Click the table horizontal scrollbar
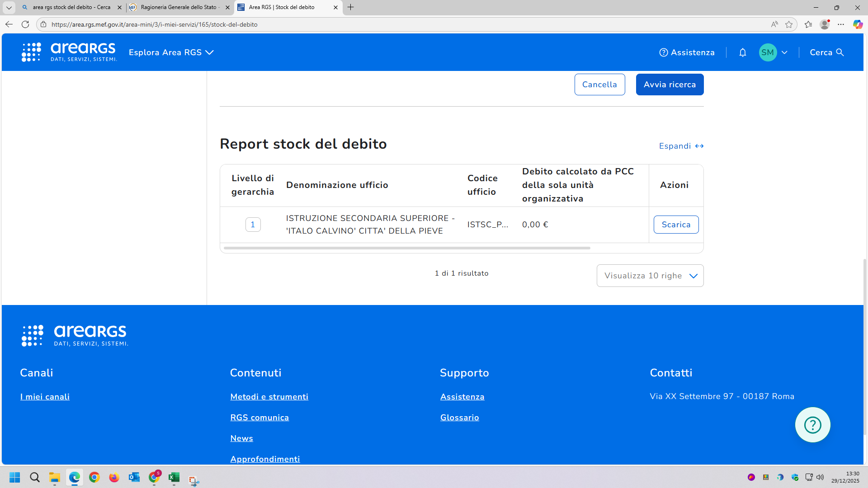Screen dimensions: 868x488 coord(407,248)
